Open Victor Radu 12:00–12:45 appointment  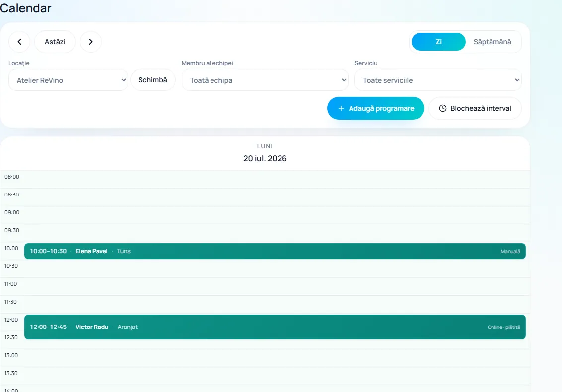pos(275,327)
